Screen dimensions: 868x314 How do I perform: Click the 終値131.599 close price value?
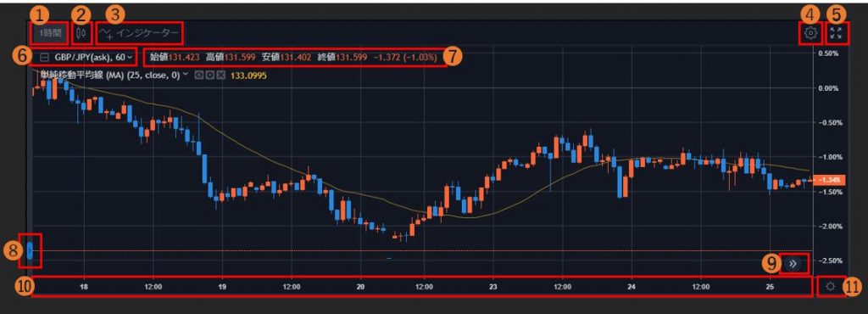click(342, 57)
